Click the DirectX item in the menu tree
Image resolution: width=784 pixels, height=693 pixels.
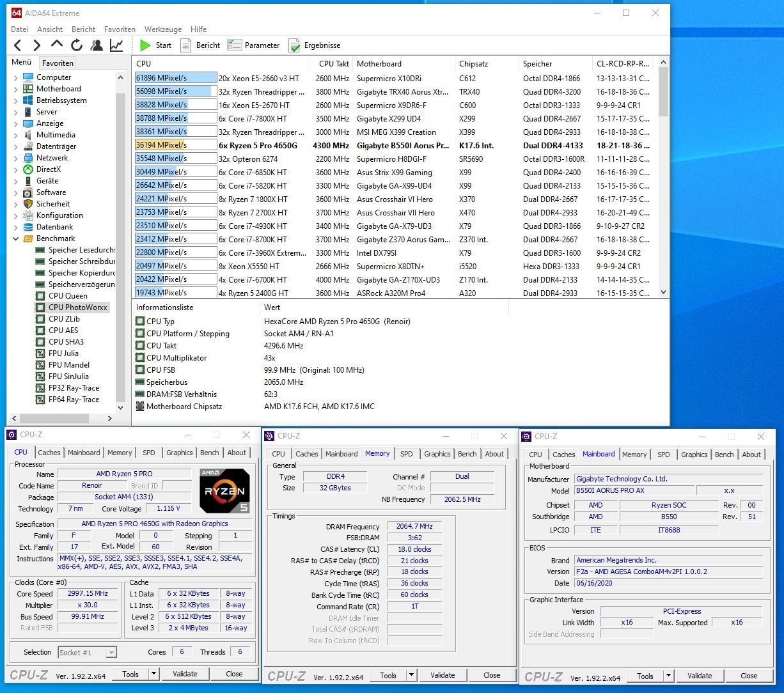pyautogui.click(x=48, y=169)
